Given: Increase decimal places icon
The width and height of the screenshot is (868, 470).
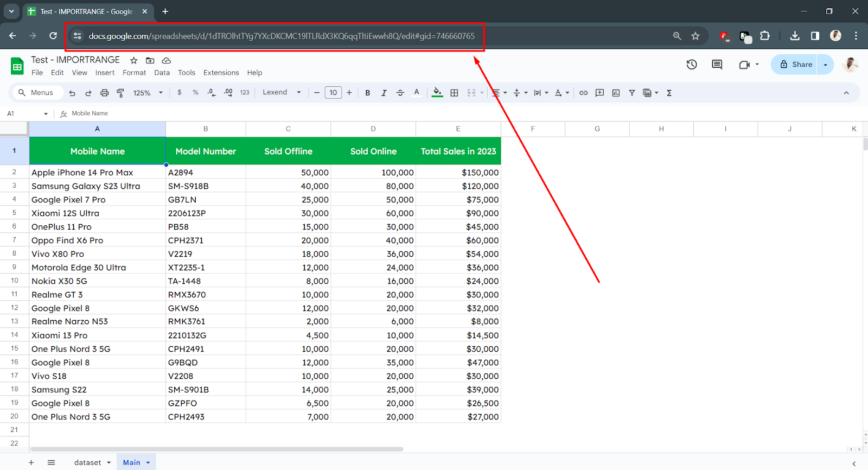Looking at the screenshot, I should [x=228, y=92].
